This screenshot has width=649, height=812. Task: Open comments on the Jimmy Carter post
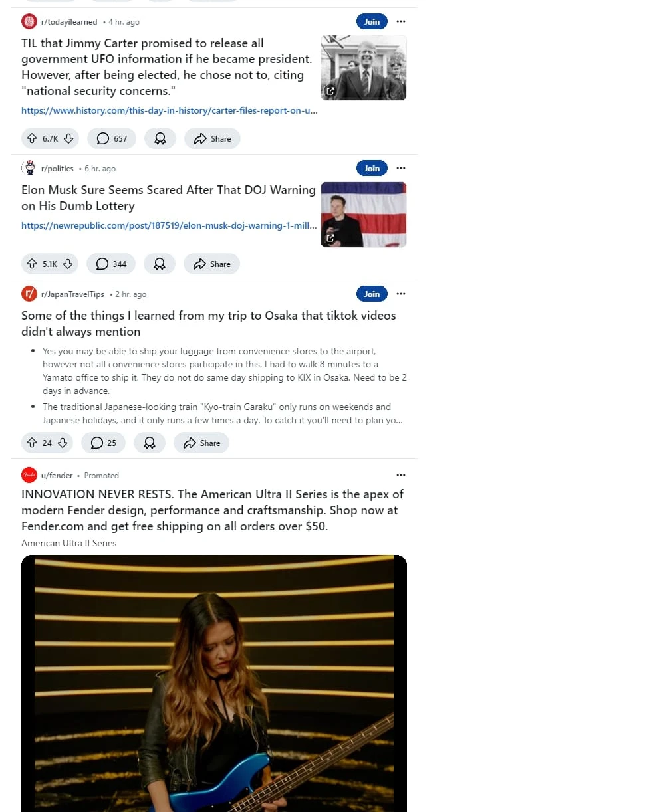tap(112, 138)
